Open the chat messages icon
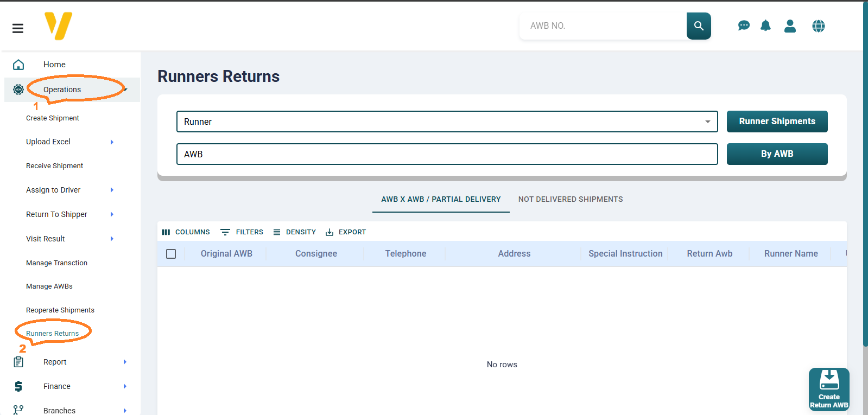 (x=744, y=25)
